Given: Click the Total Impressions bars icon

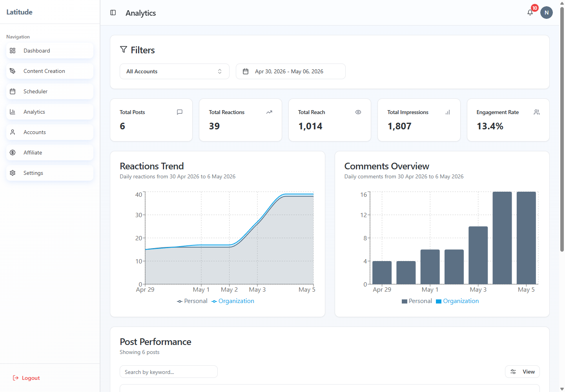Looking at the screenshot, I should [x=448, y=112].
